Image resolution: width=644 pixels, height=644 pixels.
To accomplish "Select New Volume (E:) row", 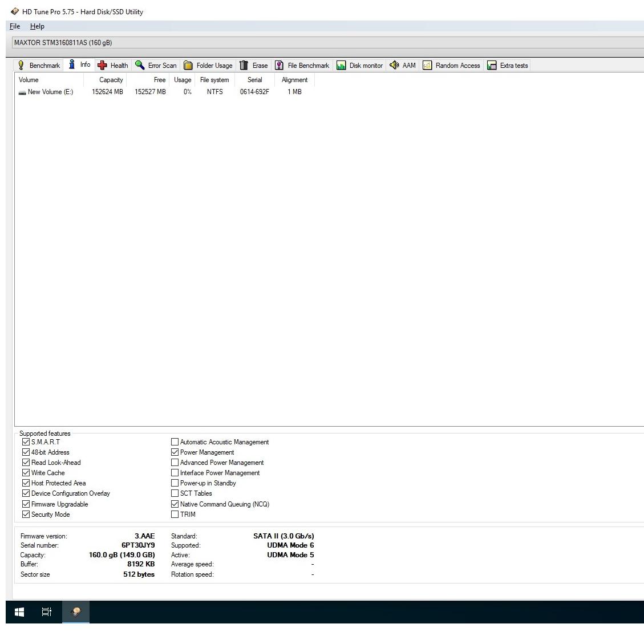I will point(50,92).
